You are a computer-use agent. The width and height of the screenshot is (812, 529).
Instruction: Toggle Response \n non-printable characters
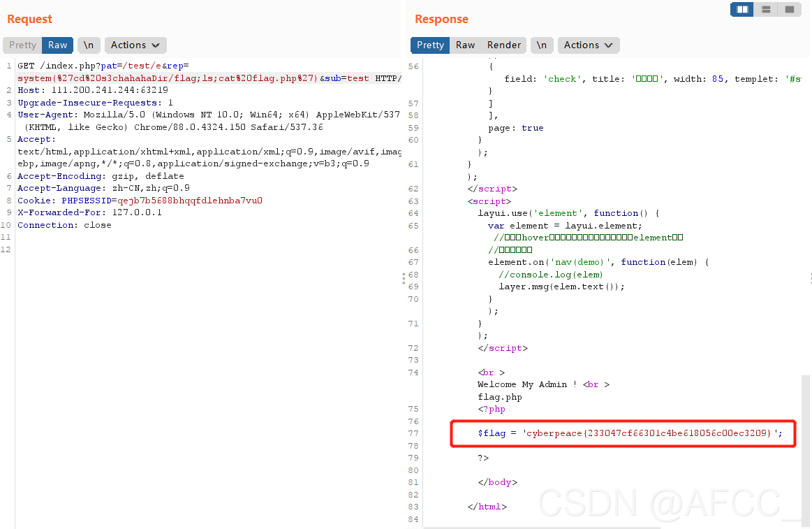(x=541, y=45)
